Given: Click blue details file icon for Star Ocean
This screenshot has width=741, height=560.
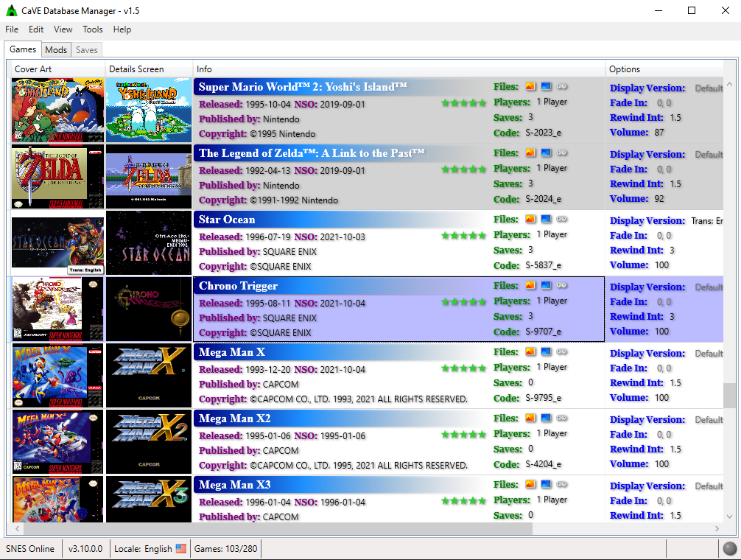Looking at the screenshot, I should pos(546,219).
